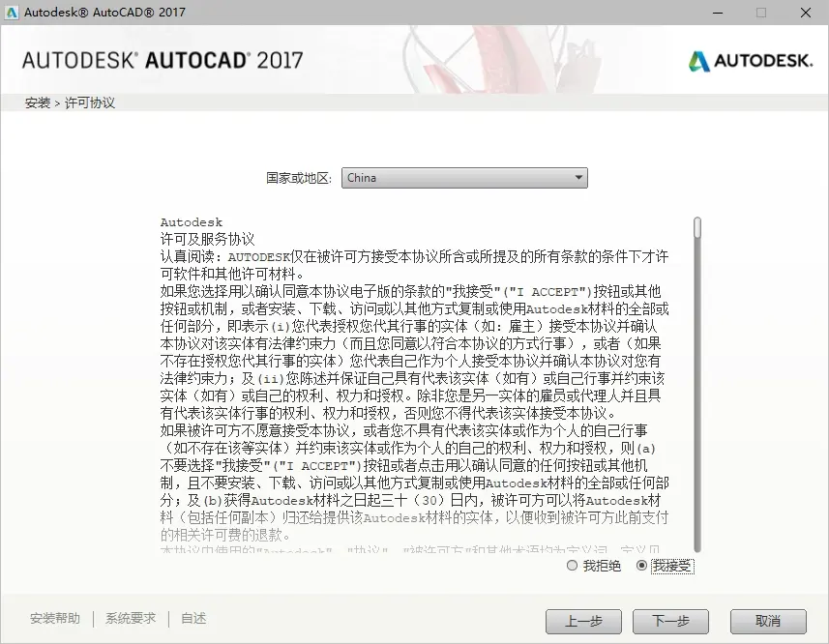
Task: Click the license agreement scrollbar thumb
Action: click(x=697, y=227)
